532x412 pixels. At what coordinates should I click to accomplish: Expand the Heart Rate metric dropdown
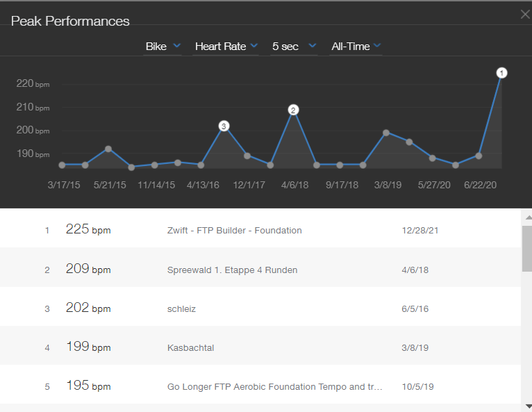point(226,46)
